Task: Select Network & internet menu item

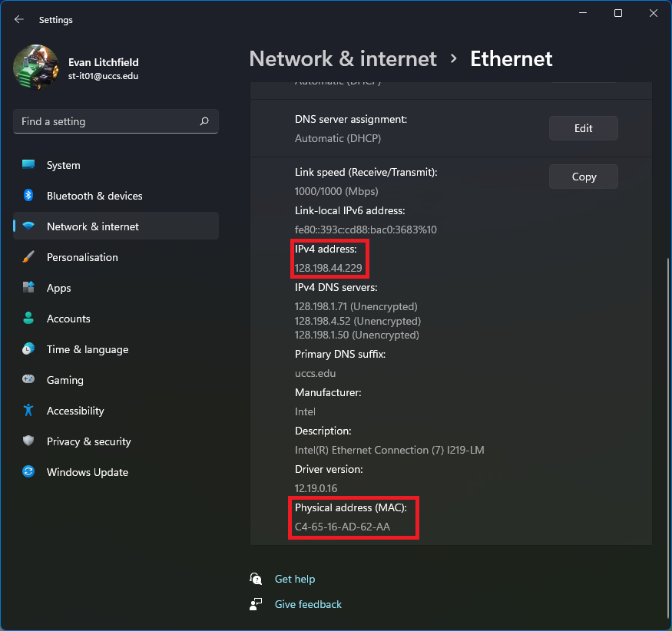Action: (x=116, y=226)
